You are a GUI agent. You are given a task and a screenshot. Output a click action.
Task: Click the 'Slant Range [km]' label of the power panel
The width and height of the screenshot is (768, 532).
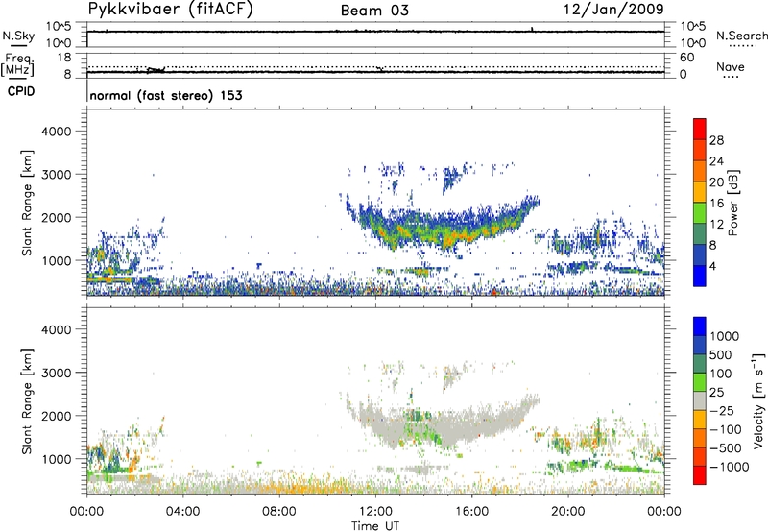tap(27, 203)
